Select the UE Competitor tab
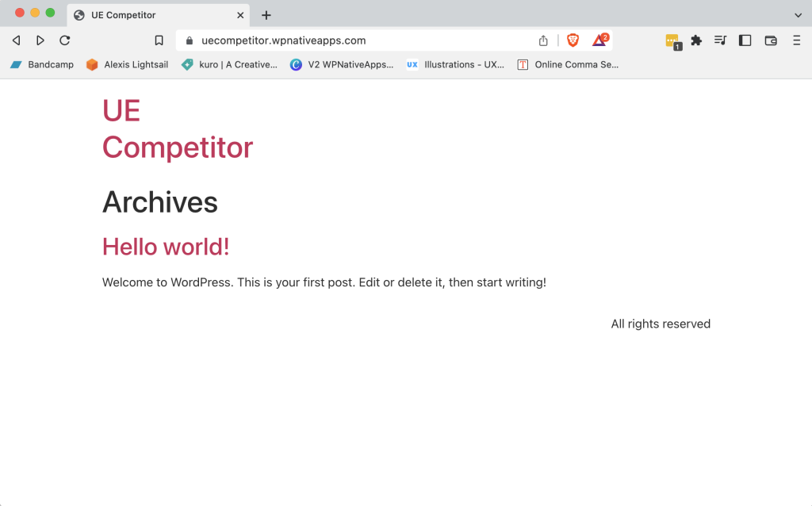This screenshot has width=812, height=506. point(158,15)
